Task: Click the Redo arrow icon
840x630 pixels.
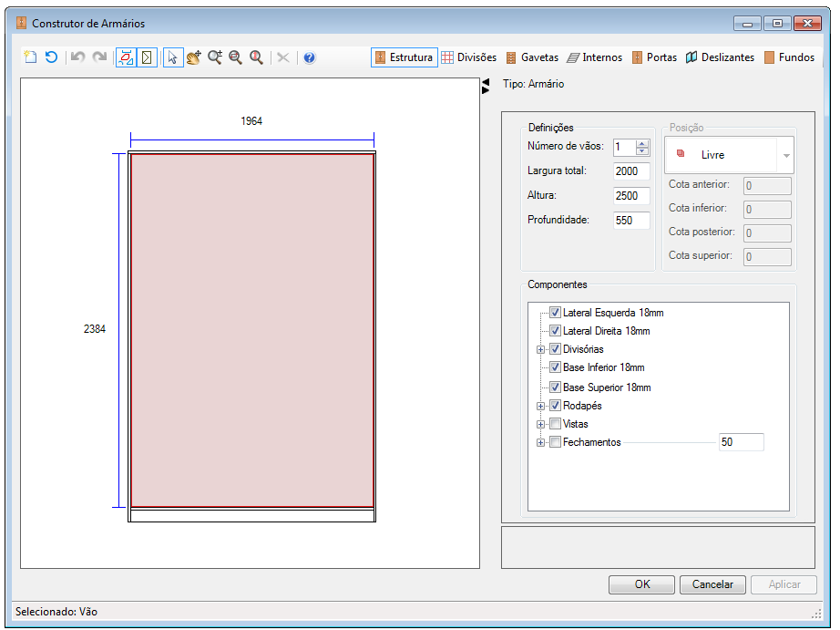Action: click(99, 57)
